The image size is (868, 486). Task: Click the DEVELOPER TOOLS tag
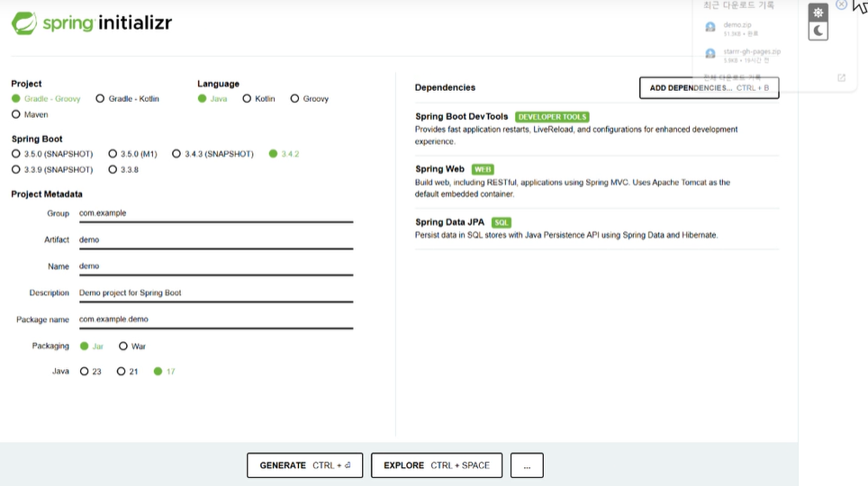pos(552,117)
